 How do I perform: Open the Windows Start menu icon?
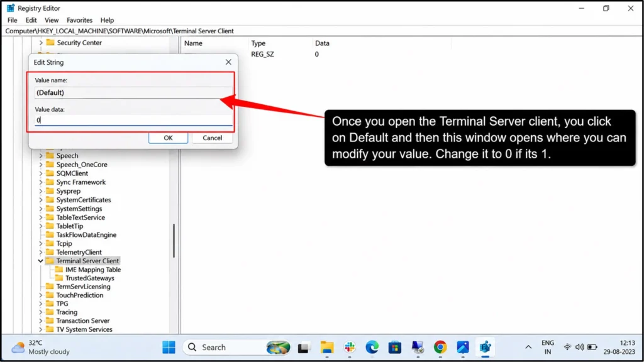[169, 347]
